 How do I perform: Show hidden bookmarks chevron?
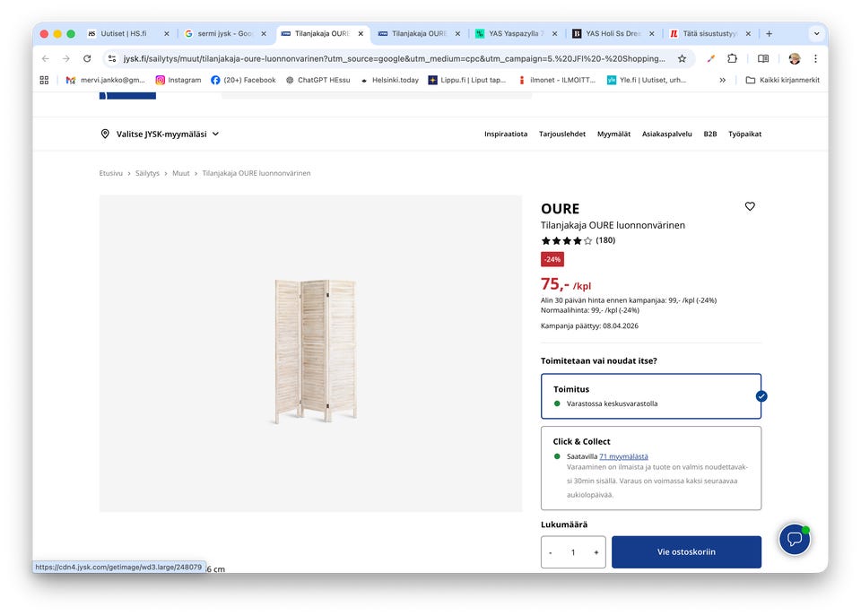coord(723,80)
